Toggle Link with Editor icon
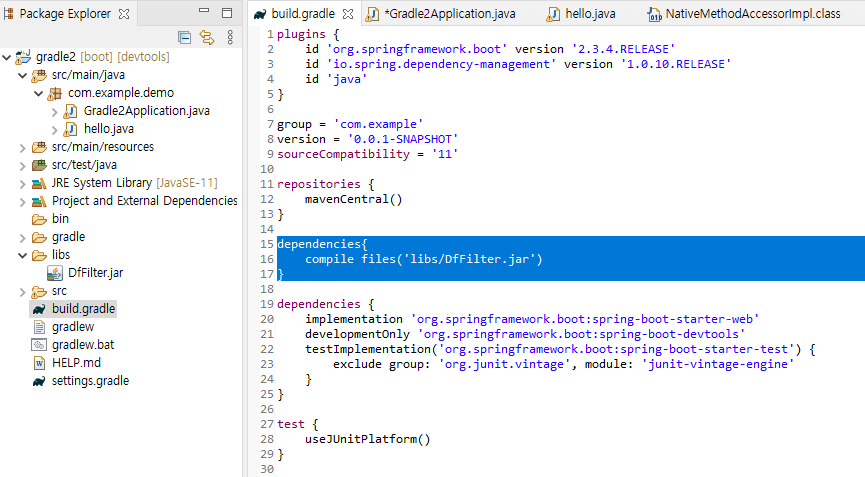This screenshot has height=477, width=865. [207, 37]
